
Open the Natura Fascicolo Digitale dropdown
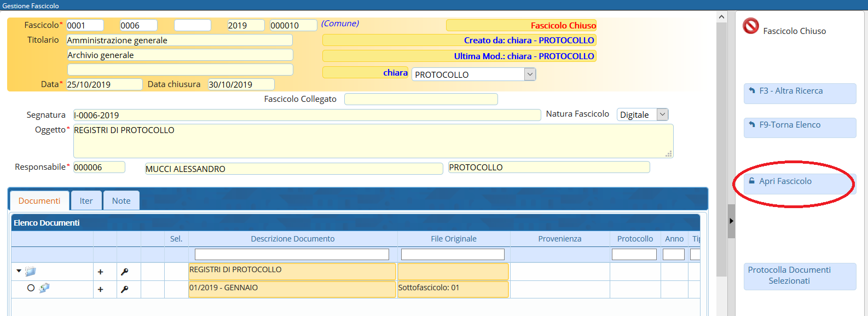(x=662, y=114)
